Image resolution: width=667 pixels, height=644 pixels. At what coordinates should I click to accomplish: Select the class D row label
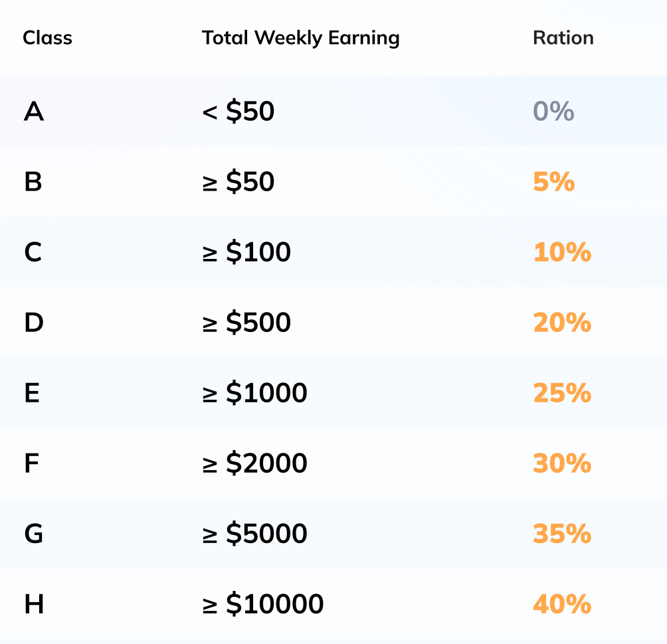pyautogui.click(x=34, y=323)
